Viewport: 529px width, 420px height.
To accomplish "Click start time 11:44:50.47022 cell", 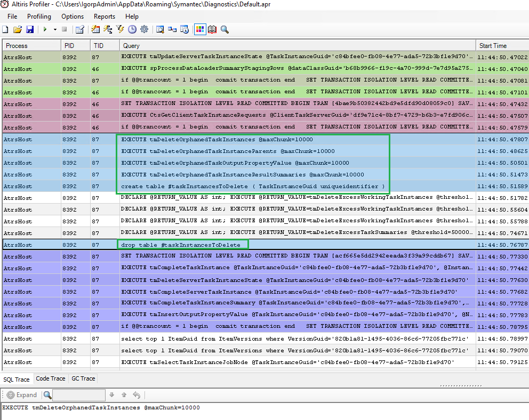I will [x=502, y=58].
